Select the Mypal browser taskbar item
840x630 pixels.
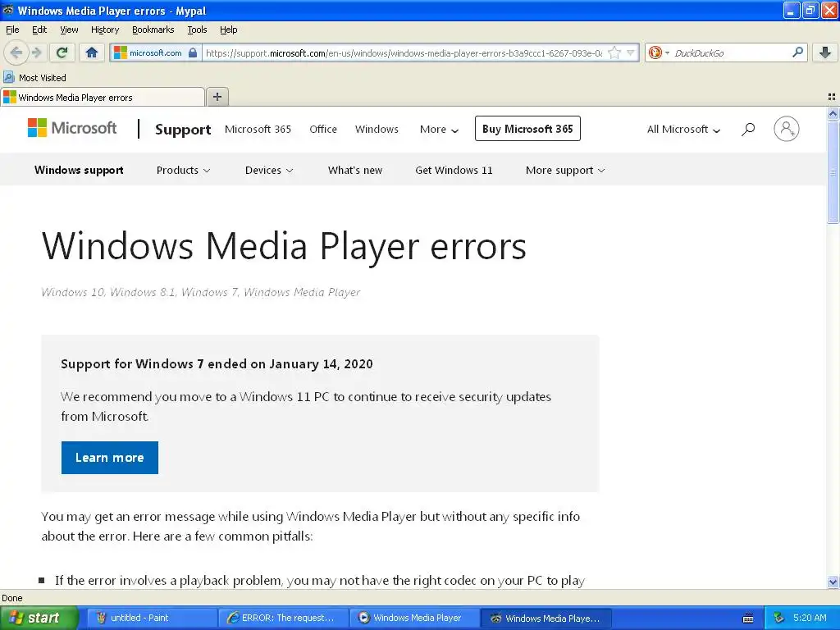pyautogui.click(x=546, y=618)
